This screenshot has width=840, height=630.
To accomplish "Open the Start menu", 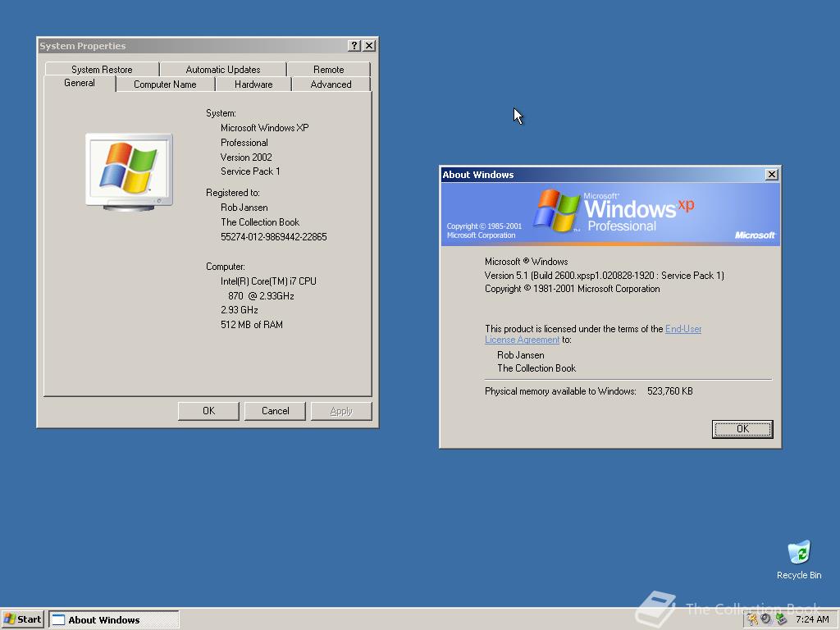I will pyautogui.click(x=22, y=619).
